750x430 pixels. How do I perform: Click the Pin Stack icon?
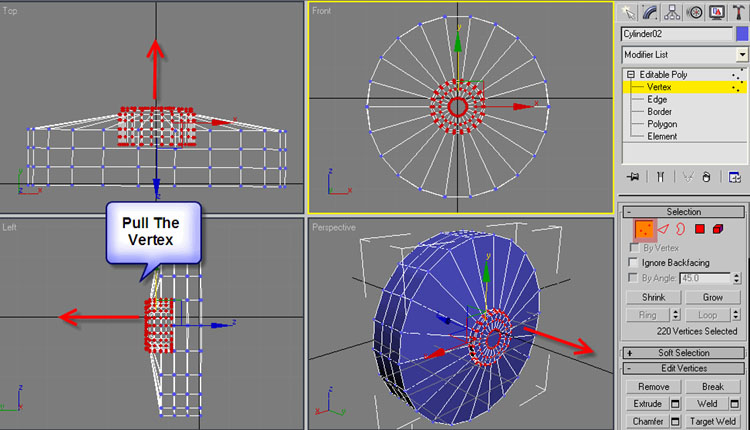click(x=632, y=177)
